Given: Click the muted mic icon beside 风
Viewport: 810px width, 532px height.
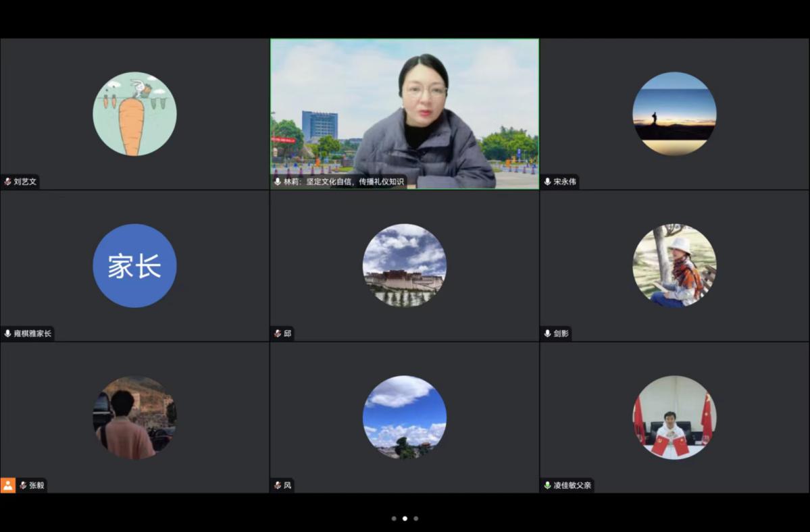Looking at the screenshot, I should 278,485.
